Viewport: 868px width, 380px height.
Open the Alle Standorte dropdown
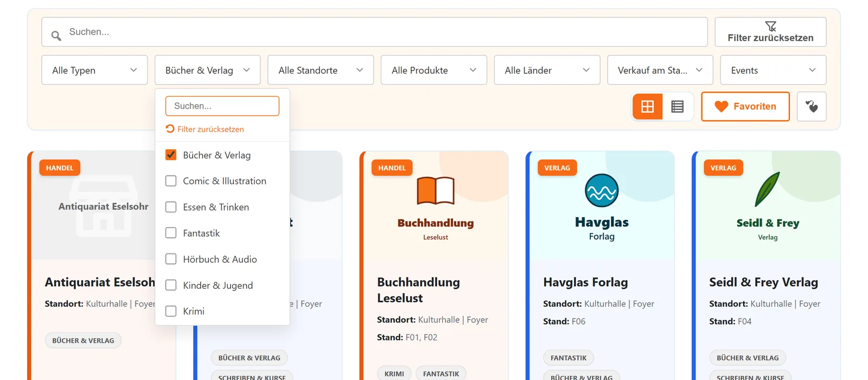click(321, 70)
